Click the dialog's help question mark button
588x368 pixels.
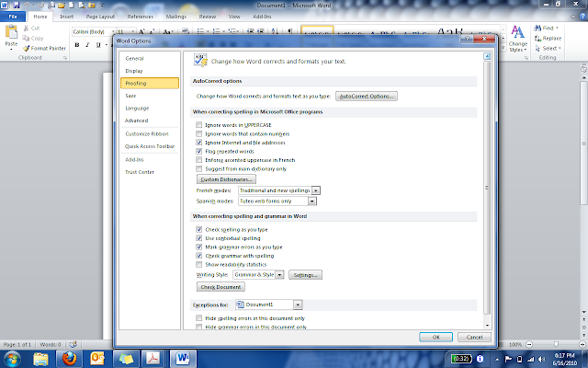point(467,39)
